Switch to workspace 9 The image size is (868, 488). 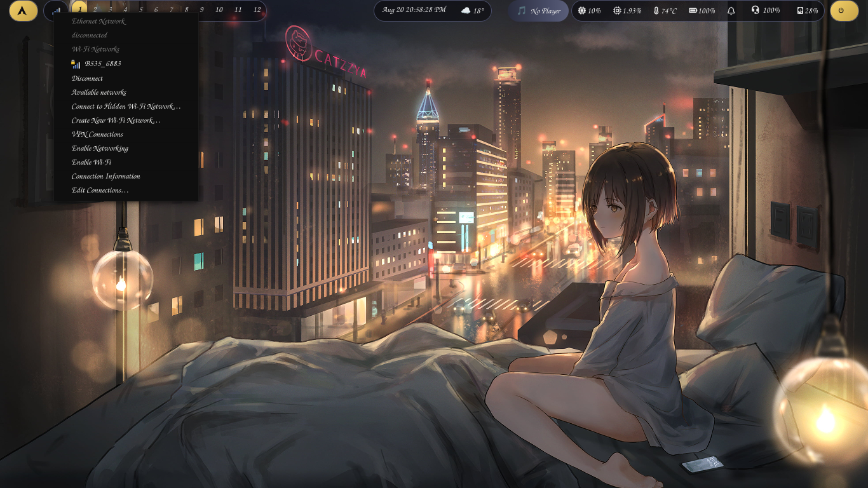click(x=202, y=10)
